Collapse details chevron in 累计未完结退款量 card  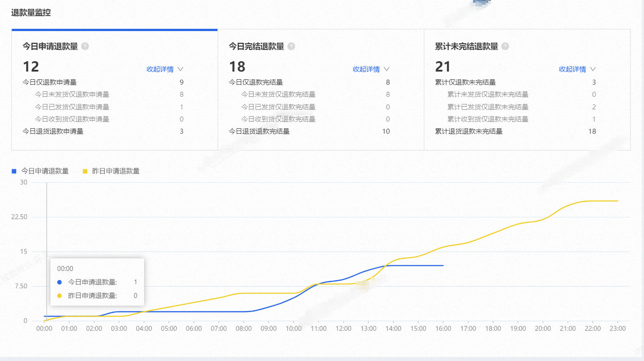point(593,69)
